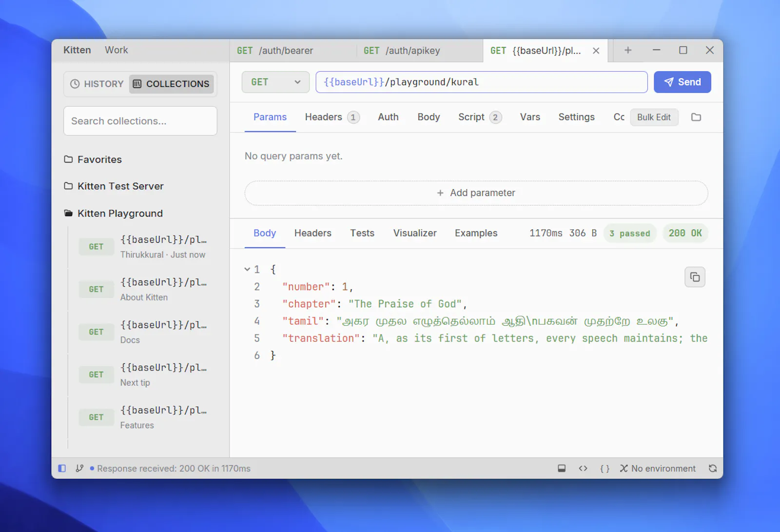Open the GET /auth/bearer tab

pyautogui.click(x=293, y=51)
